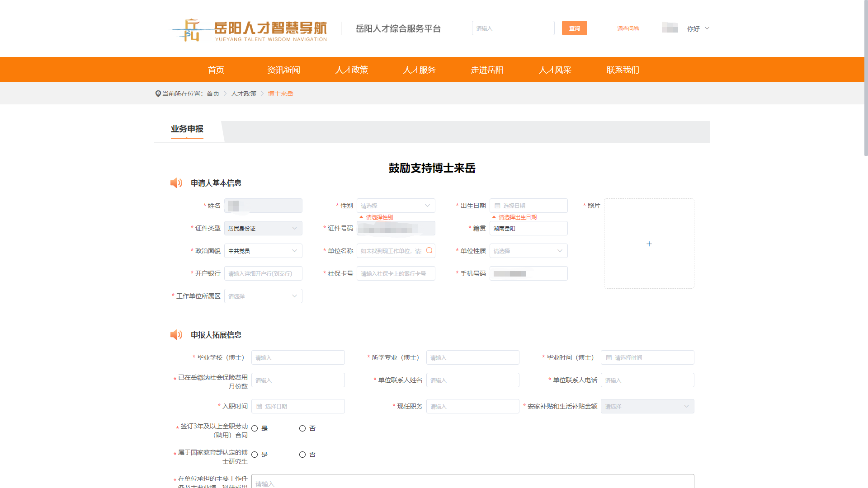Select 是 for 国家教育部认定的博士研究生

(x=255, y=455)
